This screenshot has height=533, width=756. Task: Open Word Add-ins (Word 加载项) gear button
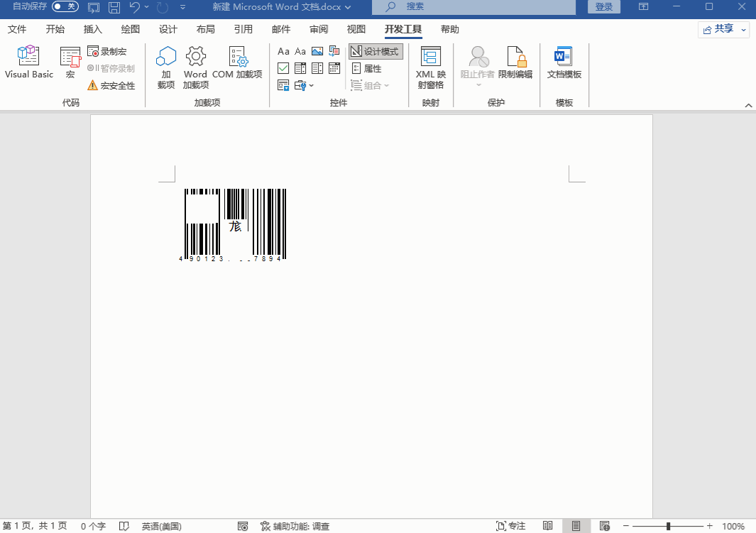tap(195, 67)
